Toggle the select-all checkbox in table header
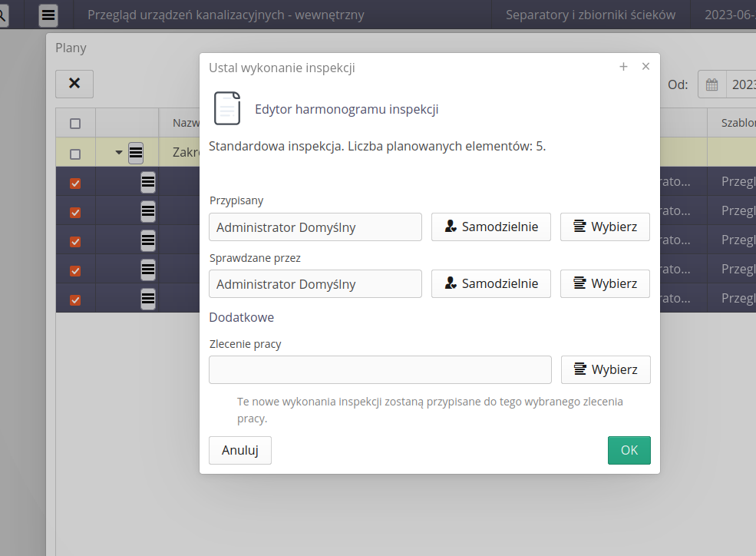Screen dimensions: 756x556 click(75, 123)
